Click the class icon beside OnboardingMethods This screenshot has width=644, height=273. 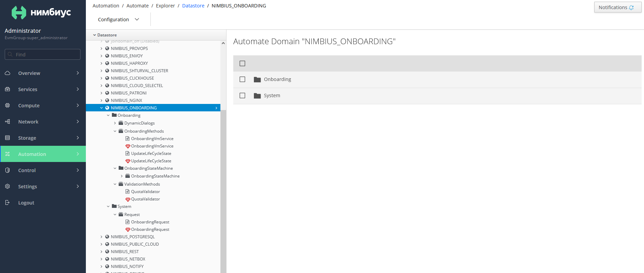121,131
